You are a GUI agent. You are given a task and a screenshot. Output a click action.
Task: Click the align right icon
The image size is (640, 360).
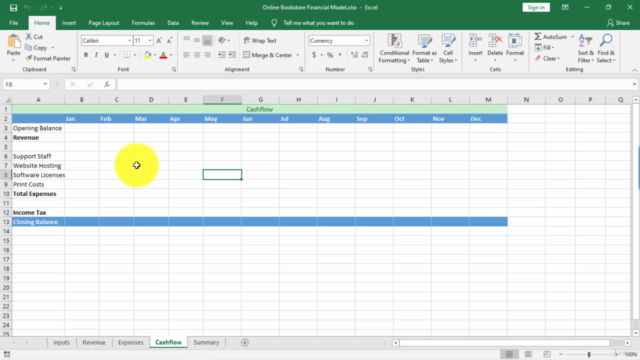(x=207, y=55)
